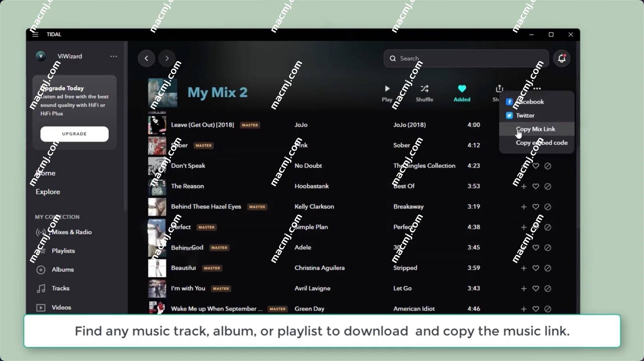
Task: Choose Copy Mix Link
Action: point(537,129)
